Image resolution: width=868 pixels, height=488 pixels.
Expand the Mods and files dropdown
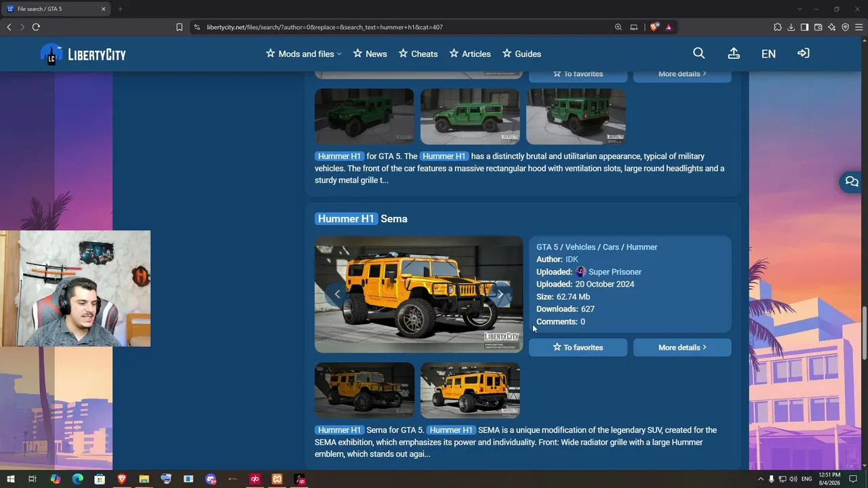coord(304,54)
